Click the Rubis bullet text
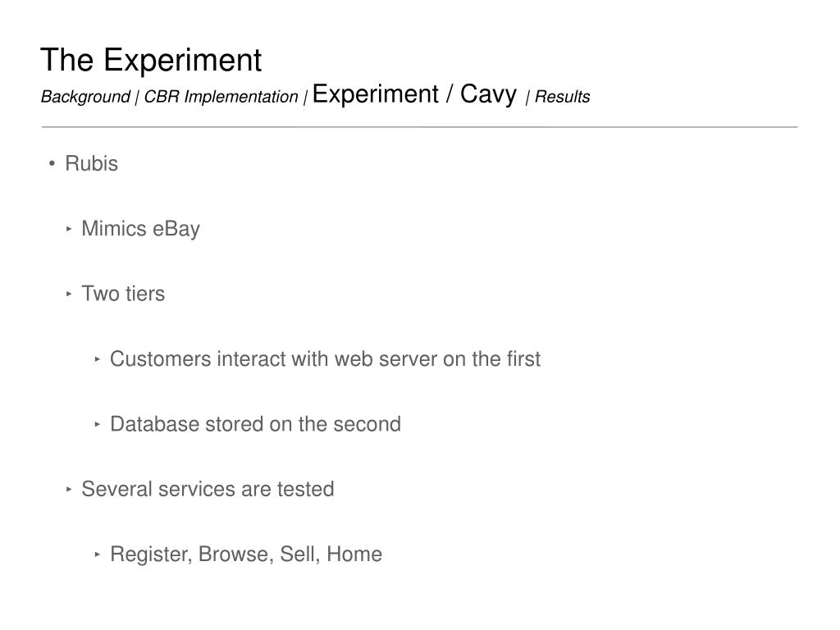Screen dimensions: 840x630 (91, 163)
